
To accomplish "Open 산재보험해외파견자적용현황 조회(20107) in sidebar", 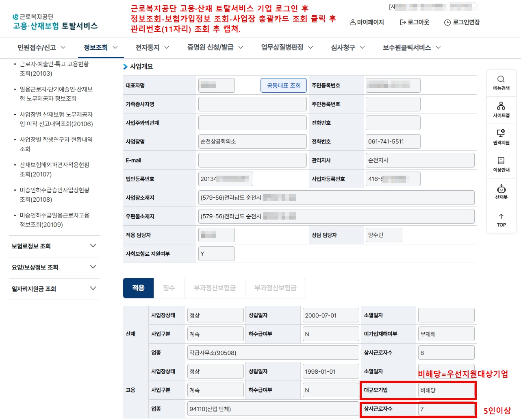I will 54,170.
